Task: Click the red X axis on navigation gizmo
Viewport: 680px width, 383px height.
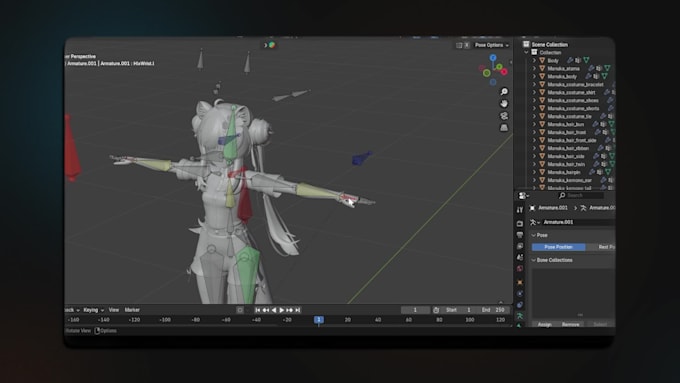Action: click(504, 72)
